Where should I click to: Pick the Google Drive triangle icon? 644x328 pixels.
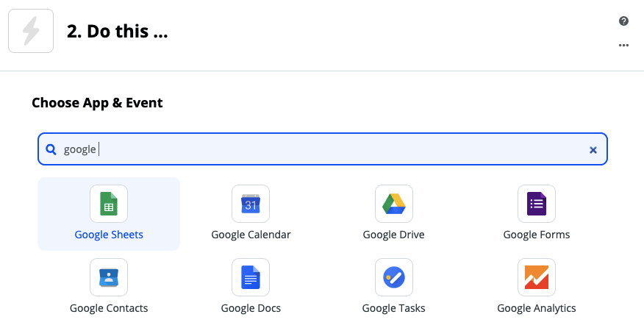(394, 204)
